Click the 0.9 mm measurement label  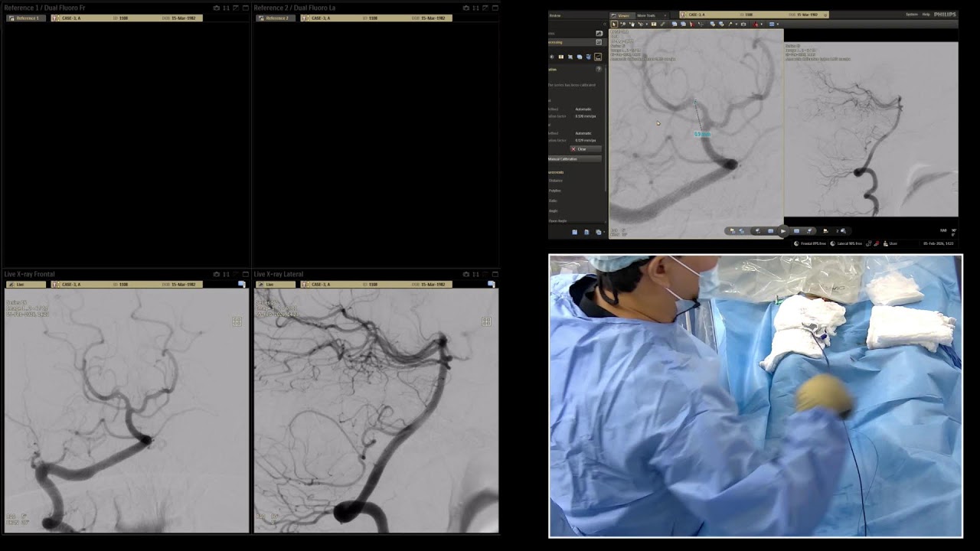click(702, 134)
